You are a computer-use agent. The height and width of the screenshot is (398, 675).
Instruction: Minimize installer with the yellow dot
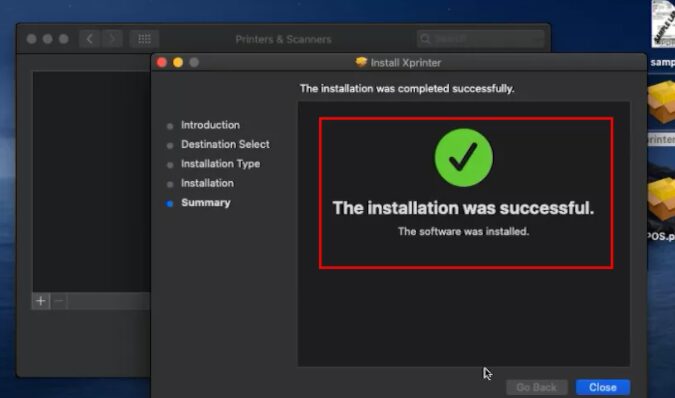178,62
